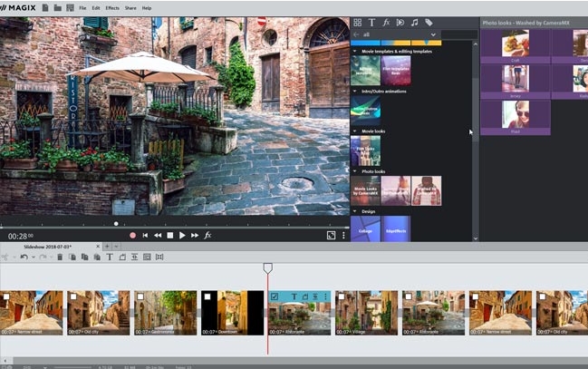Click the title T icon in timeline toolbar

coord(110,257)
